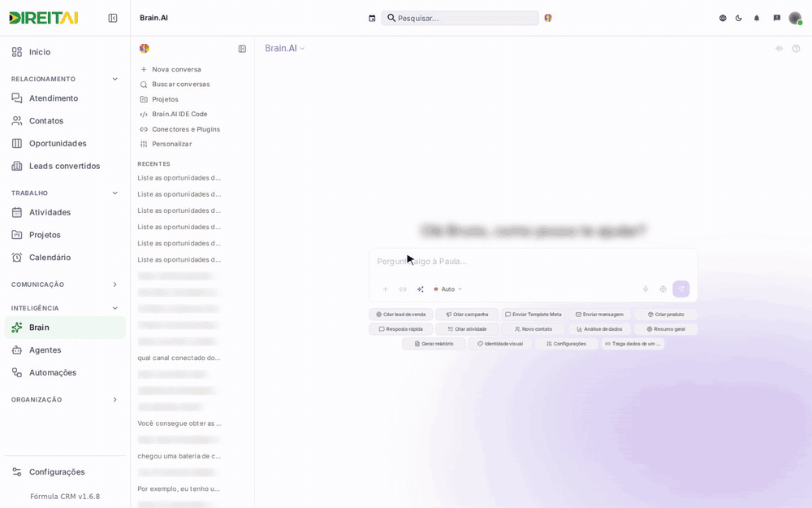The width and height of the screenshot is (812, 508).
Task: Click the sparkles icon in the prompt box
Action: point(421,289)
